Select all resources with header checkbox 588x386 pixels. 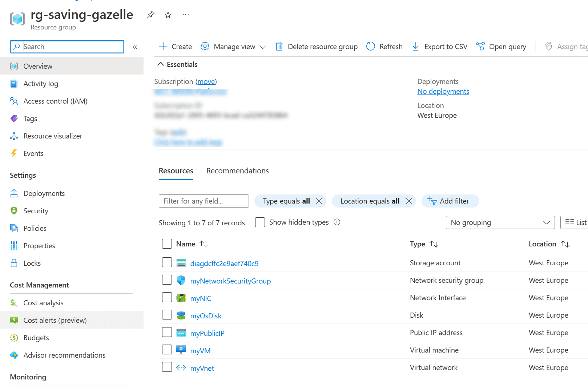[x=167, y=244]
